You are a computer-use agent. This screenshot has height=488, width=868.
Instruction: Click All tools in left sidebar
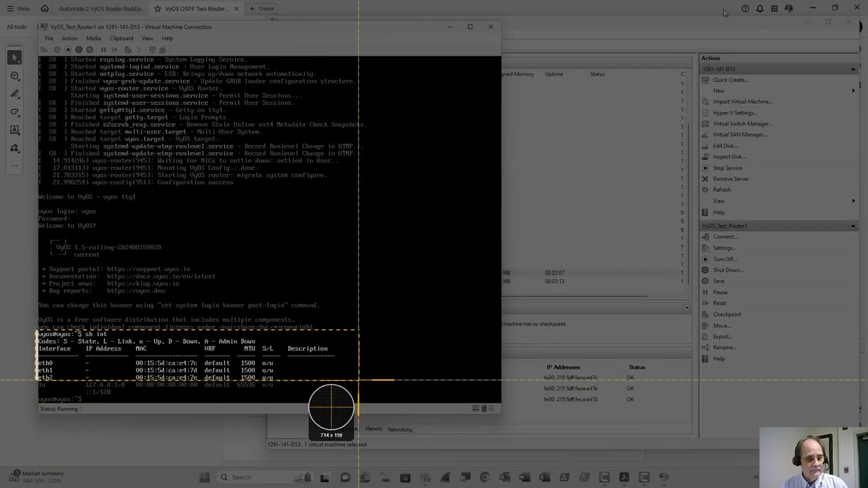17,26
